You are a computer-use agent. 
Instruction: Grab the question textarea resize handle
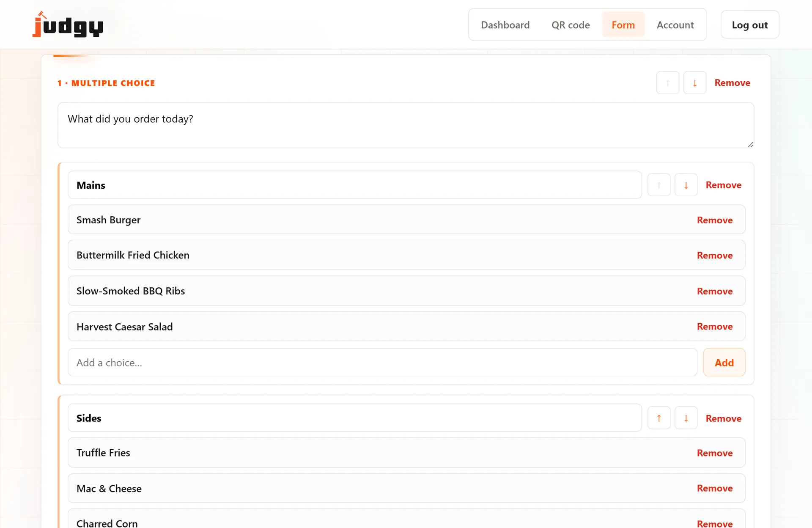click(x=750, y=144)
